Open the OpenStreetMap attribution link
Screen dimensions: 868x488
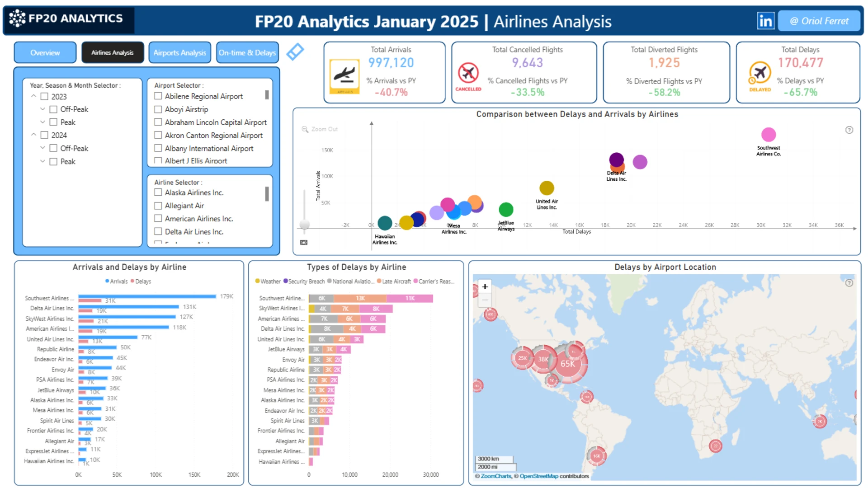coord(539,476)
